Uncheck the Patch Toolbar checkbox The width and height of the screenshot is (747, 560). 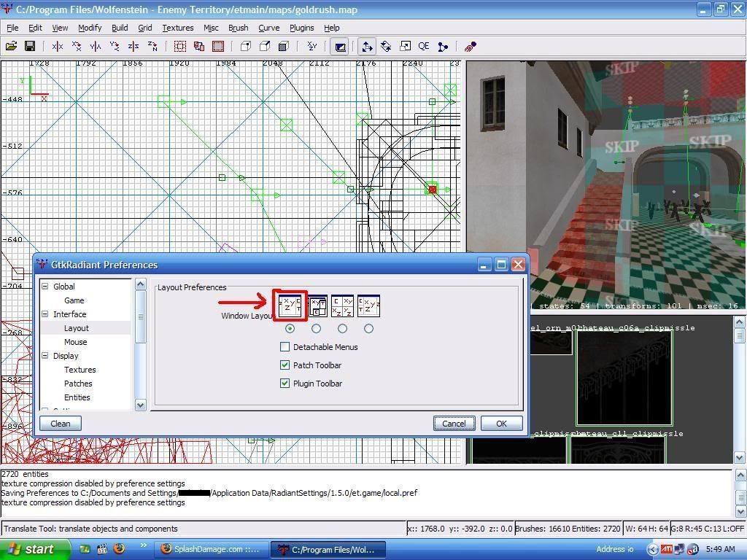click(x=285, y=365)
